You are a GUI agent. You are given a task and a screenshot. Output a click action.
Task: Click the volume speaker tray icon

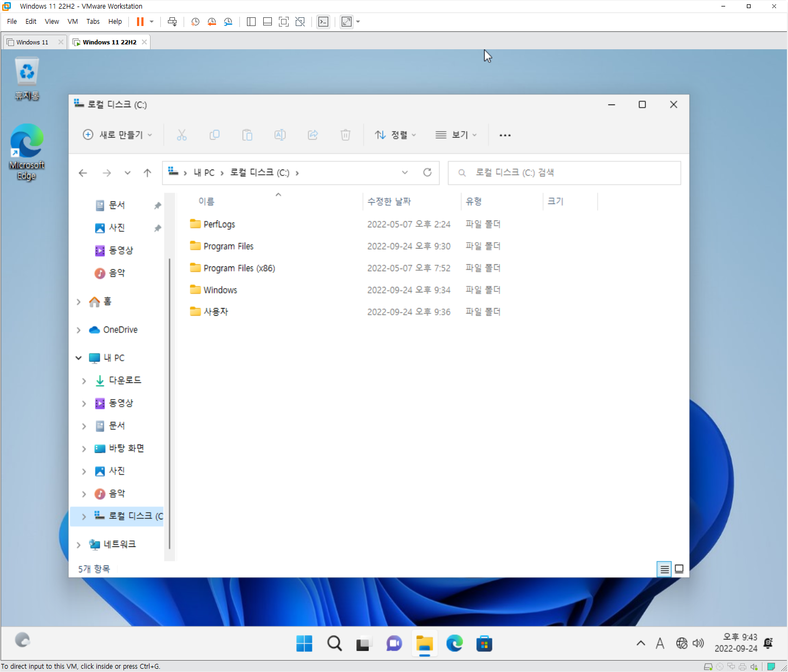698,643
